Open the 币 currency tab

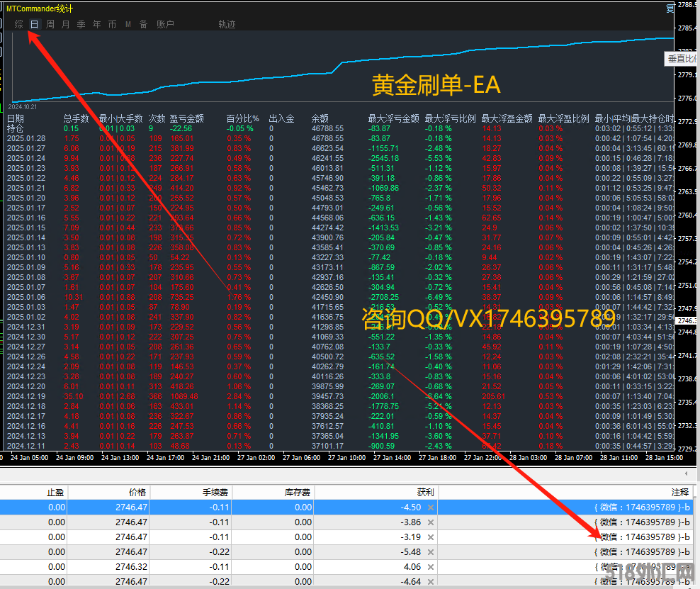pos(112,24)
